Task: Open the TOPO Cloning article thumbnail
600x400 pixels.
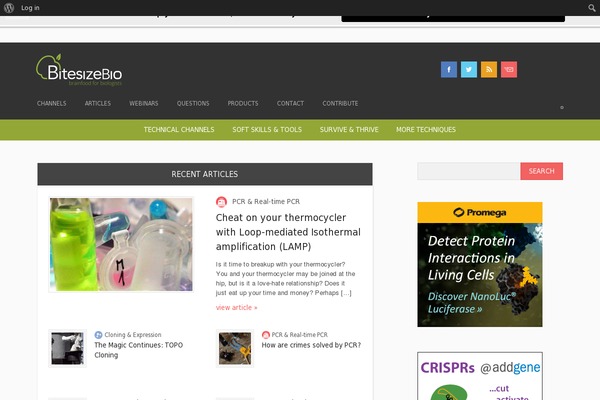Action: tap(67, 348)
